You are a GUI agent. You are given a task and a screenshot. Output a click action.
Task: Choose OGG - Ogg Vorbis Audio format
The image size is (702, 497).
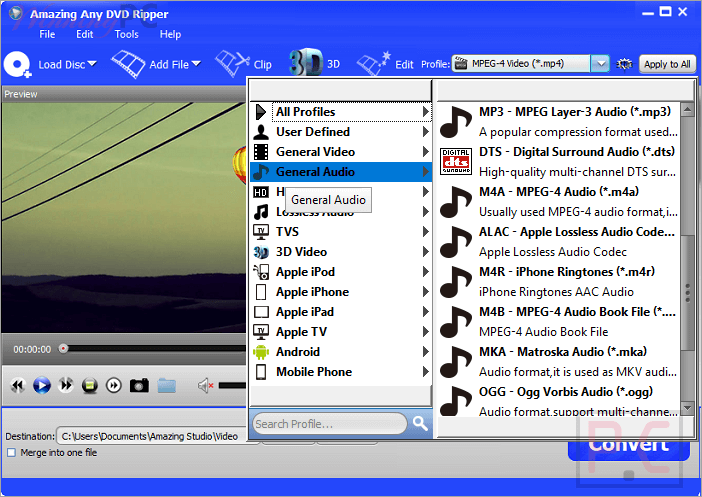pyautogui.click(x=559, y=400)
